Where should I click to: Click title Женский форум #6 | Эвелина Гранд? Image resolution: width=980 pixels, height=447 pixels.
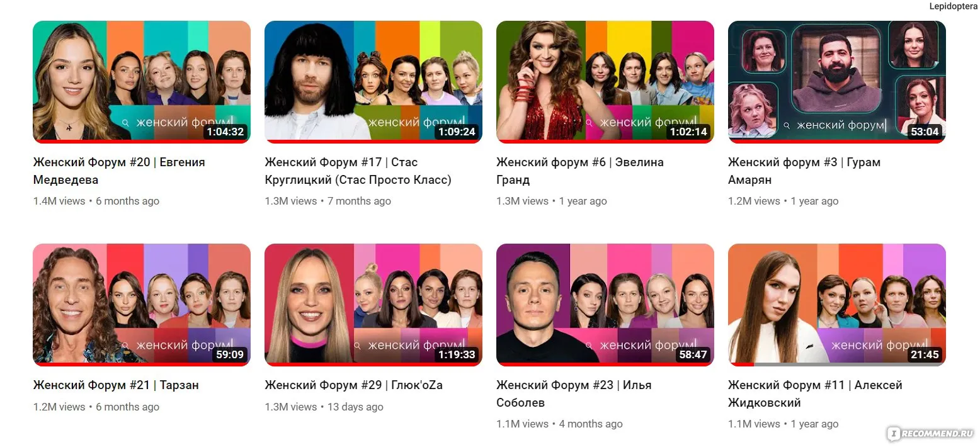580,171
